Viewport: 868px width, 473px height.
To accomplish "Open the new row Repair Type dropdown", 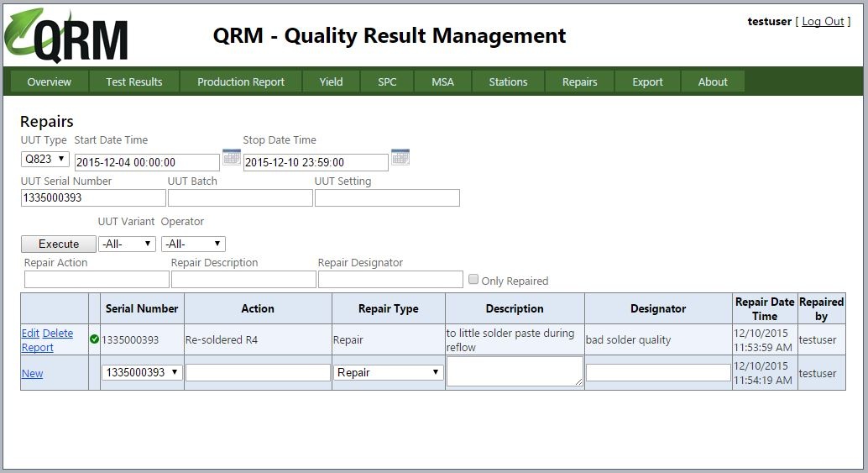I will (x=388, y=372).
